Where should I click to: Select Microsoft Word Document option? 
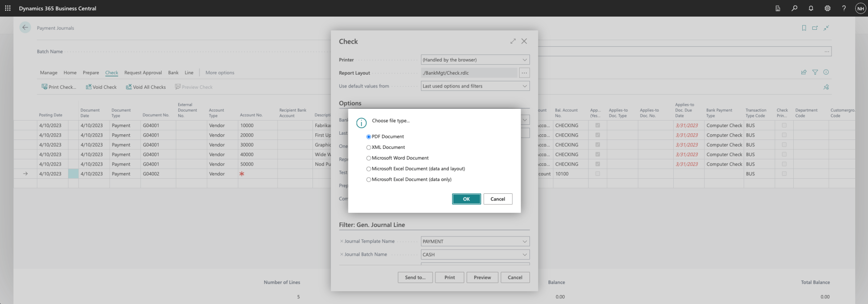coord(369,158)
